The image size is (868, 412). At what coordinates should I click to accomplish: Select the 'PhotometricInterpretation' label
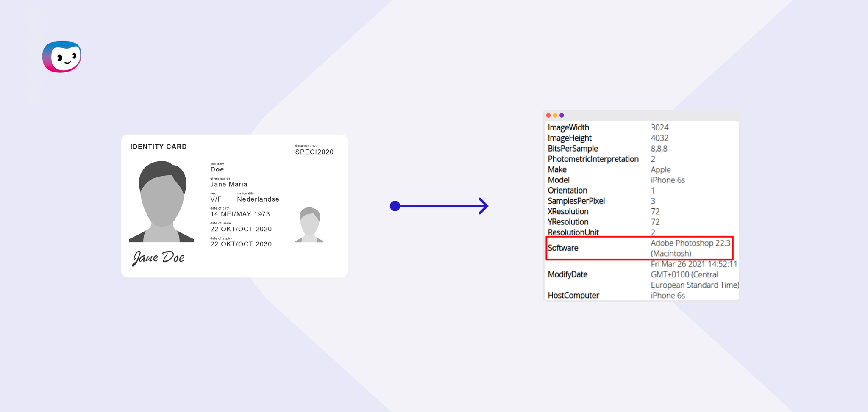point(593,159)
